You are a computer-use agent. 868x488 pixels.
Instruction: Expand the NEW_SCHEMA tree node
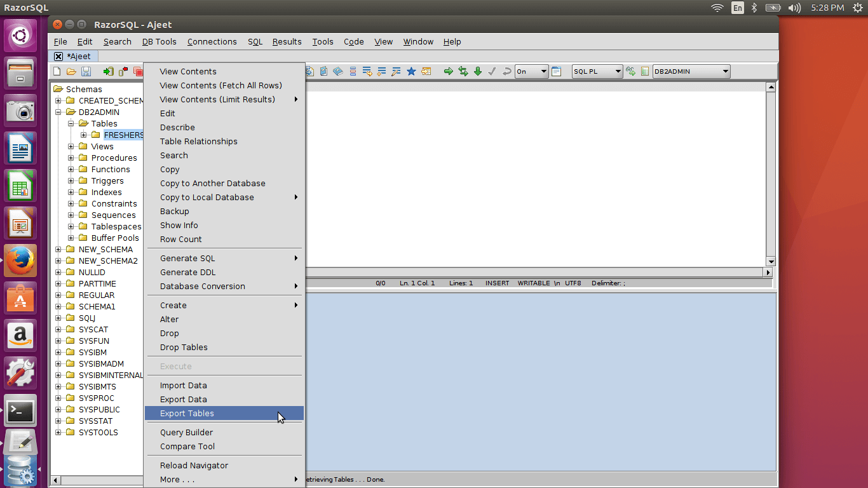(x=58, y=249)
